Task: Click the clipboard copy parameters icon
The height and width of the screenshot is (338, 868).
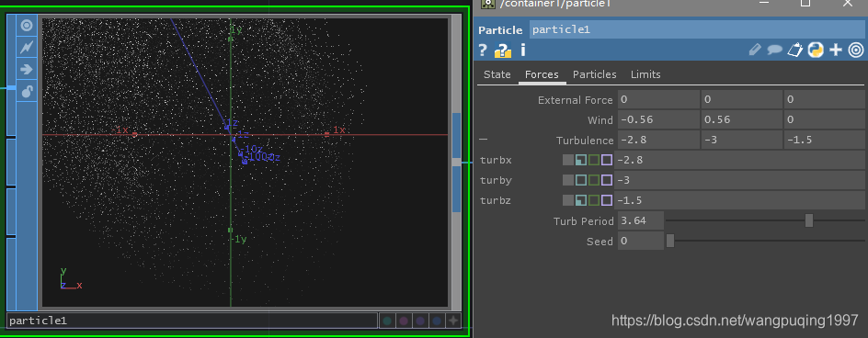Action: (795, 50)
